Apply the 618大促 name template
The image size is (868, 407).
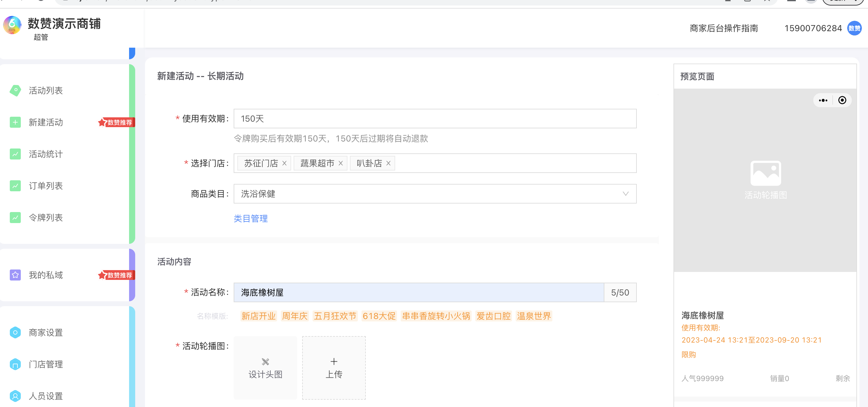(x=379, y=316)
